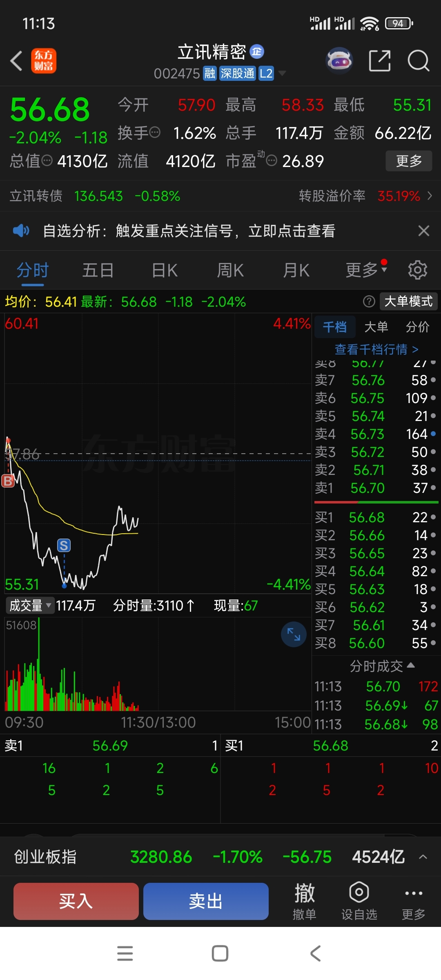Viewport: 441px width, 980px height.
Task: Tap the L2 level badge
Action: click(266, 73)
